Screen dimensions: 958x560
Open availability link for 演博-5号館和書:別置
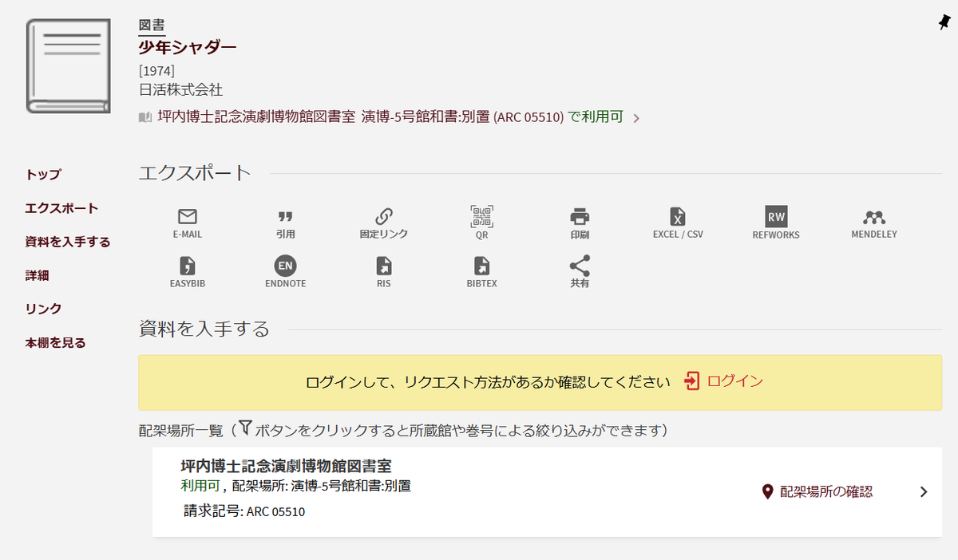pos(390,117)
